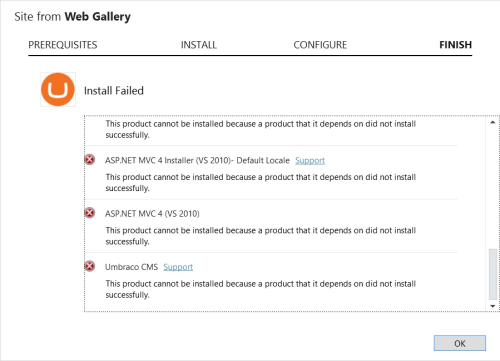Select the CONFIGURE step tab

(x=320, y=45)
